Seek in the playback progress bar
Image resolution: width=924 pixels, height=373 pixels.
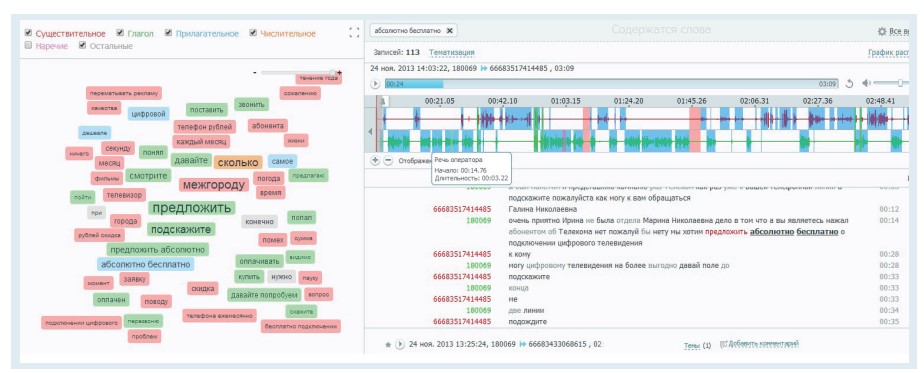pyautogui.click(x=611, y=84)
